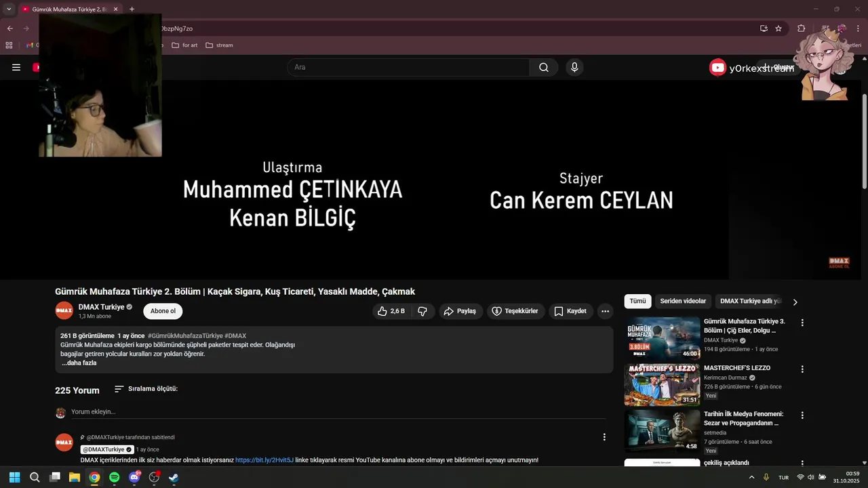The image size is (868, 488).
Task: Open Steam from the taskbar
Action: tap(174, 477)
